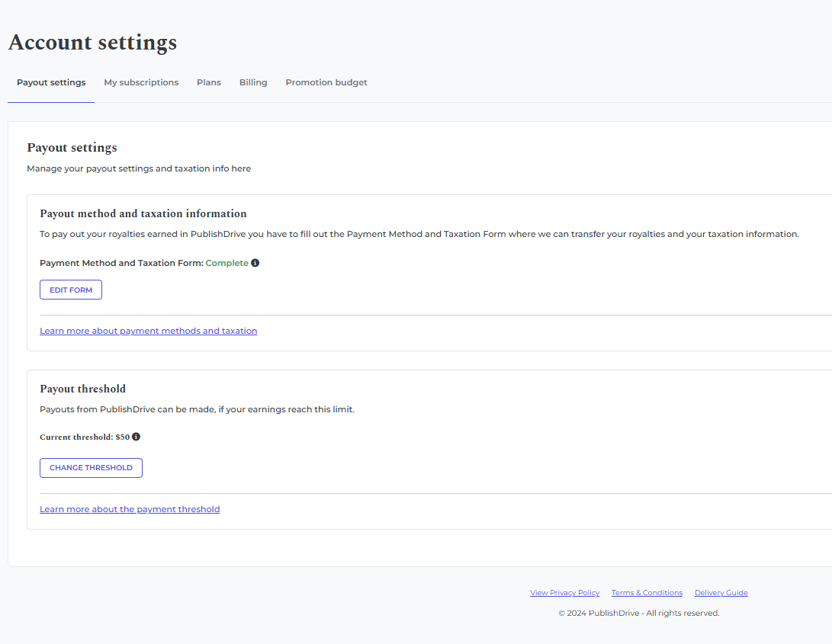Image resolution: width=832 pixels, height=644 pixels.
Task: Open the My subscriptions tab
Action: click(x=141, y=82)
